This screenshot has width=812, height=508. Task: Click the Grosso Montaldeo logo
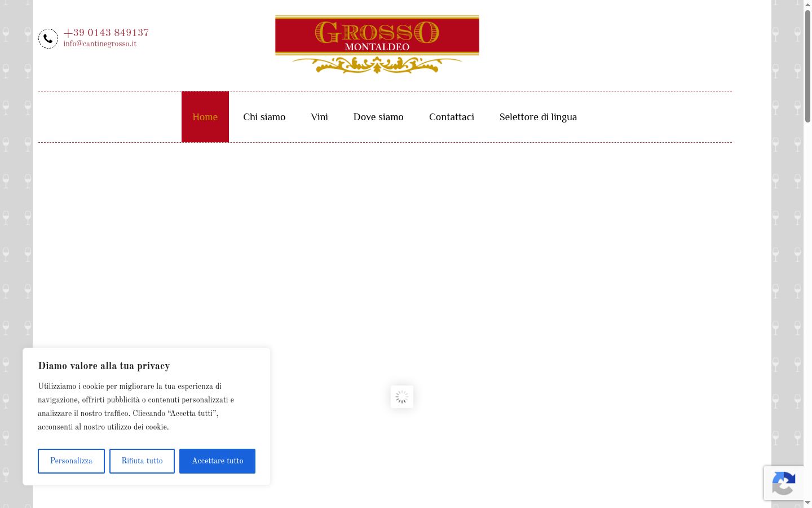[x=377, y=45]
